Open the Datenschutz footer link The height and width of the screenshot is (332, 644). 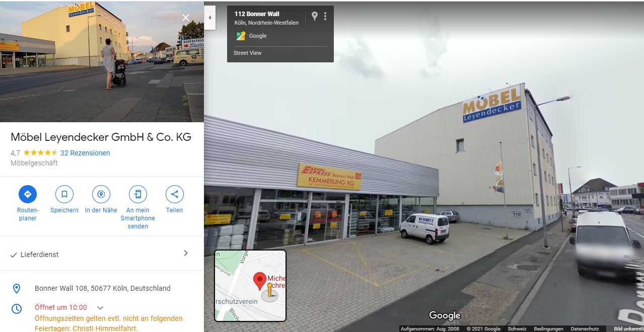[585, 328]
